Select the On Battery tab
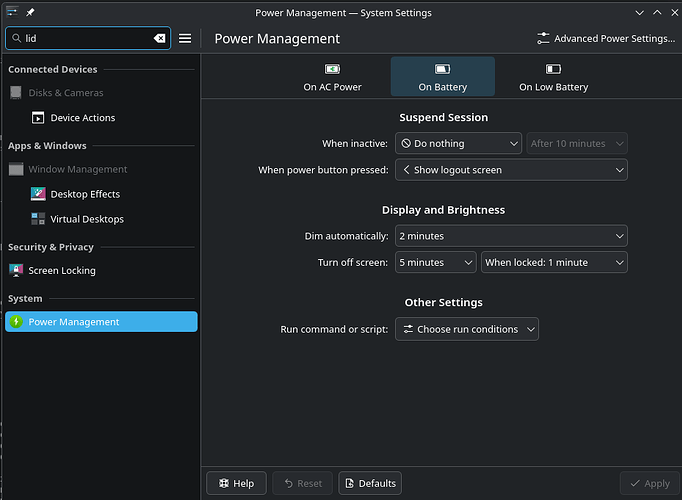The image size is (682, 500). click(x=443, y=77)
